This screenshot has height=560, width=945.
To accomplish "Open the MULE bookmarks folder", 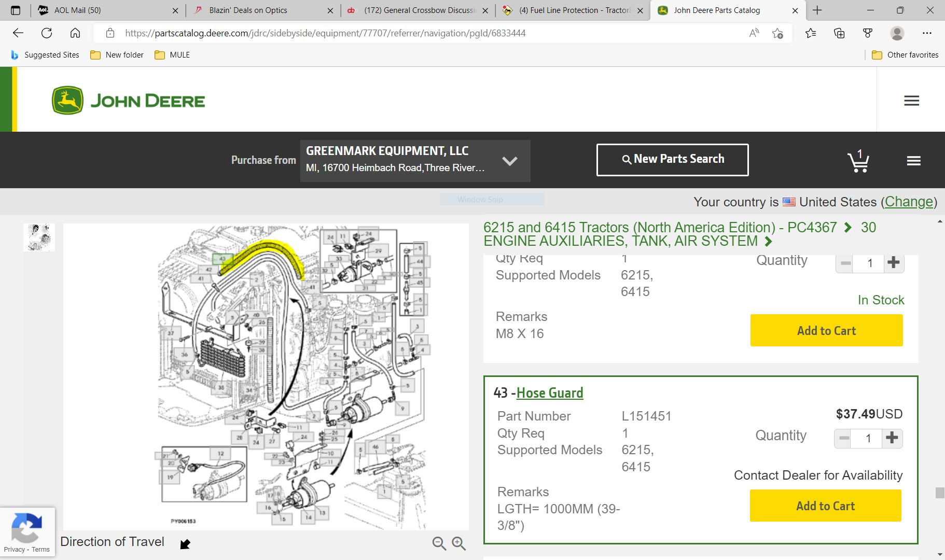I will (x=173, y=55).
